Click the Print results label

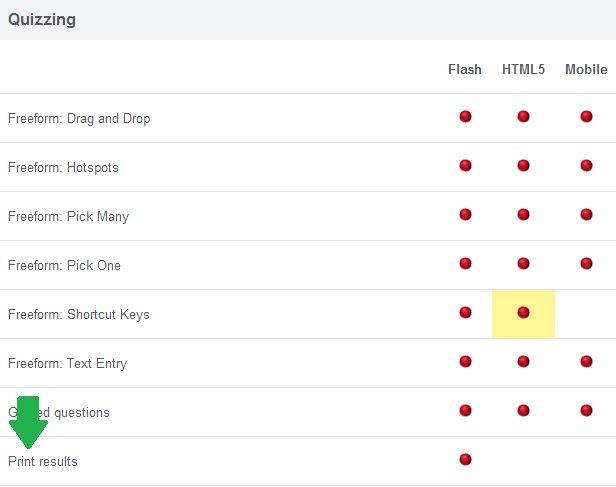point(43,461)
